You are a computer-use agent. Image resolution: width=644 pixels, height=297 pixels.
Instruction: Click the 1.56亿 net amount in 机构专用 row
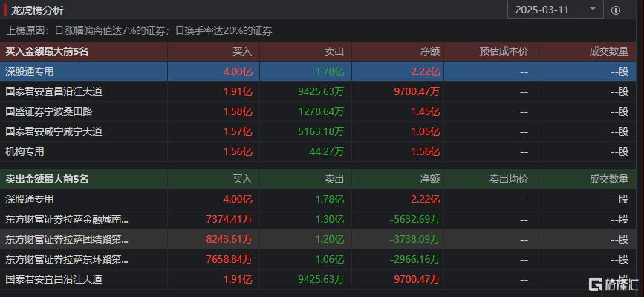click(425, 151)
